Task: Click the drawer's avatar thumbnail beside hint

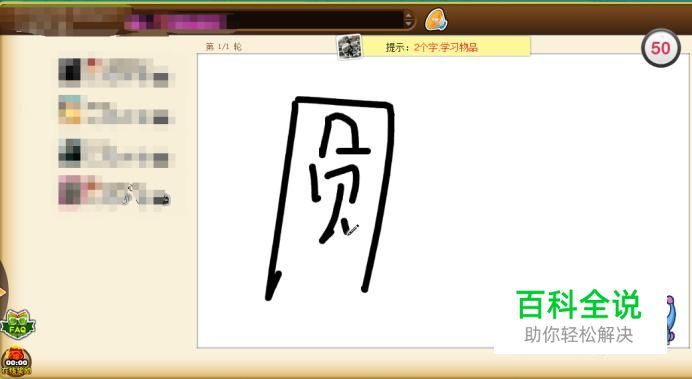Action: pyautogui.click(x=350, y=47)
